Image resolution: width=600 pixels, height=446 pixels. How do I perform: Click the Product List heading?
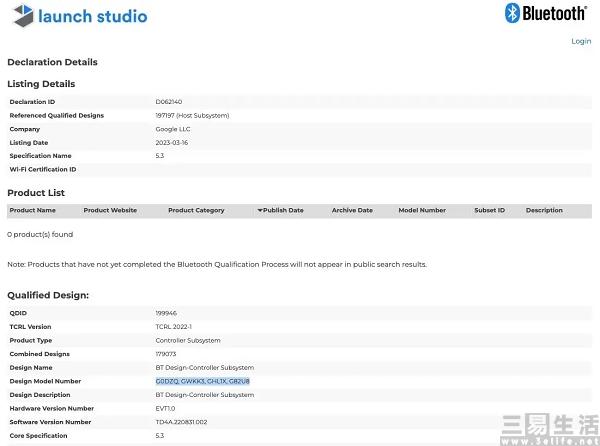click(36, 193)
